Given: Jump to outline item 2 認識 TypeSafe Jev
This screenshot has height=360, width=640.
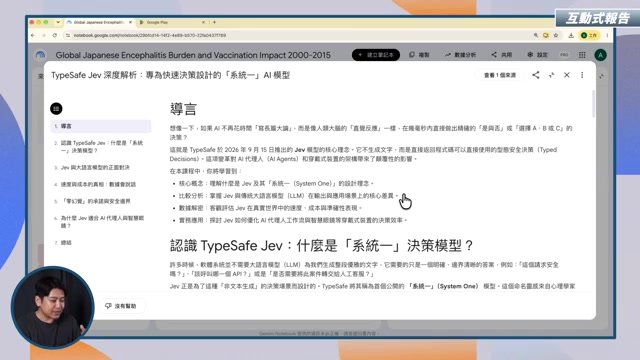Looking at the screenshot, I should 101,147.
